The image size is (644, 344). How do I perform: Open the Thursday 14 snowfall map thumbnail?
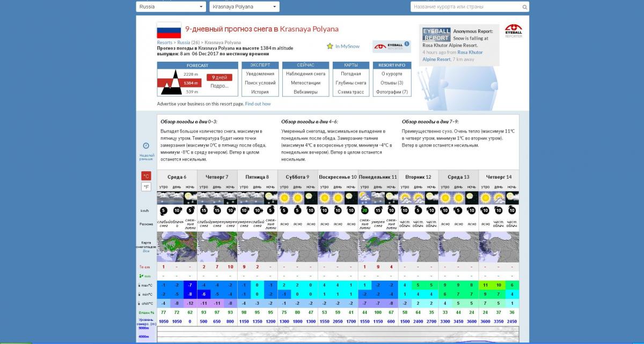(499, 247)
